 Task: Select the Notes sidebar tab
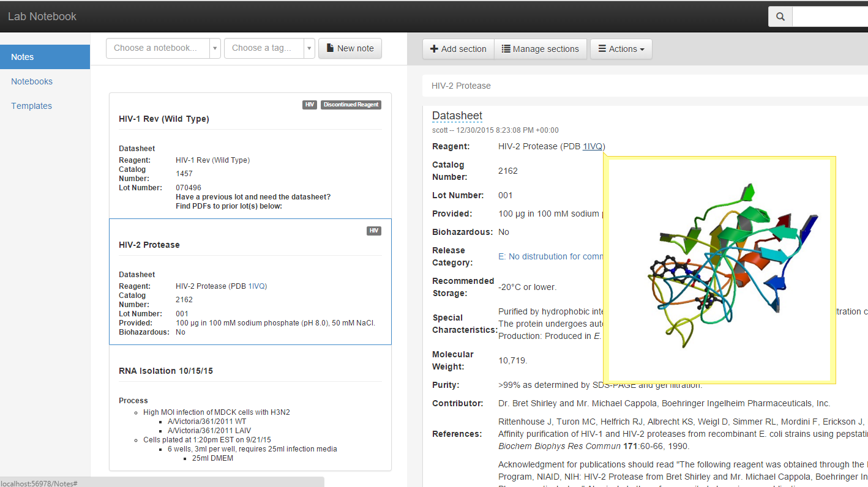pos(22,56)
